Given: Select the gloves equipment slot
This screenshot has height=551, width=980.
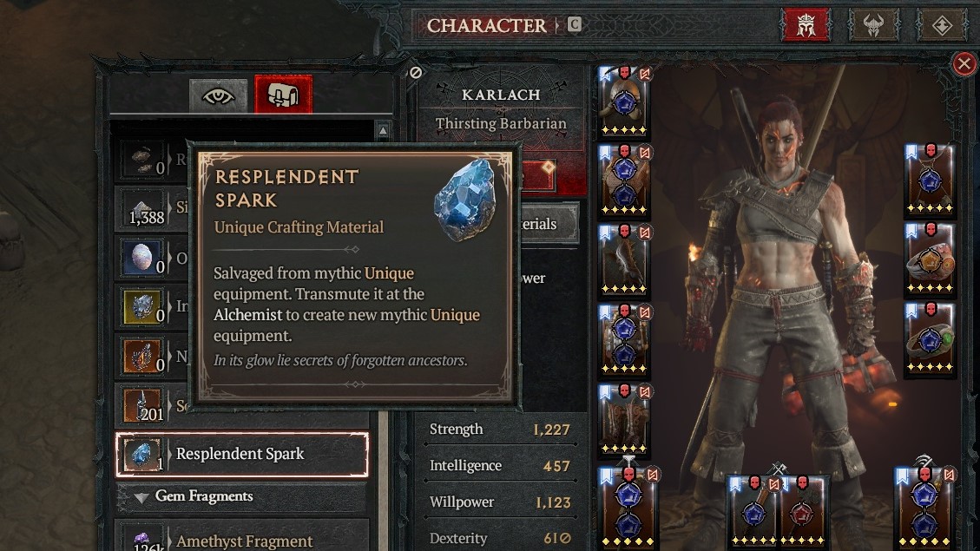Looking at the screenshot, I should click(624, 260).
